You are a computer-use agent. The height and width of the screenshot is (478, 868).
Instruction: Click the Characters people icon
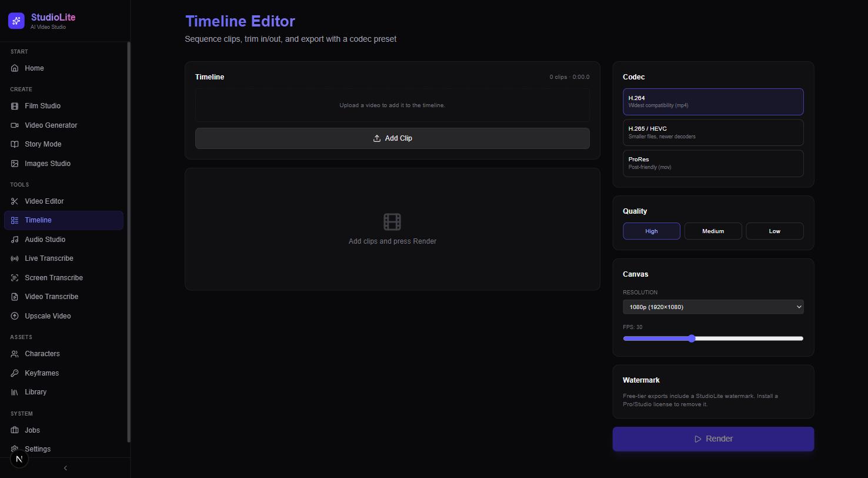coord(15,354)
